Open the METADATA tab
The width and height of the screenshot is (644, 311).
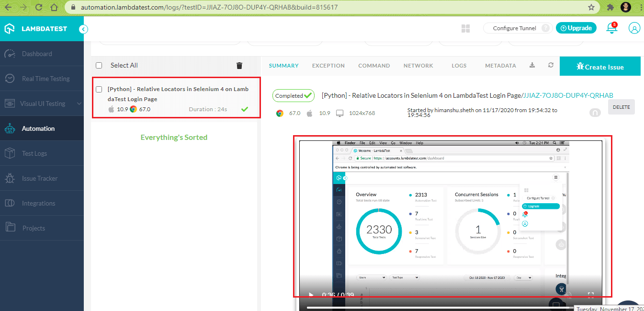point(500,66)
